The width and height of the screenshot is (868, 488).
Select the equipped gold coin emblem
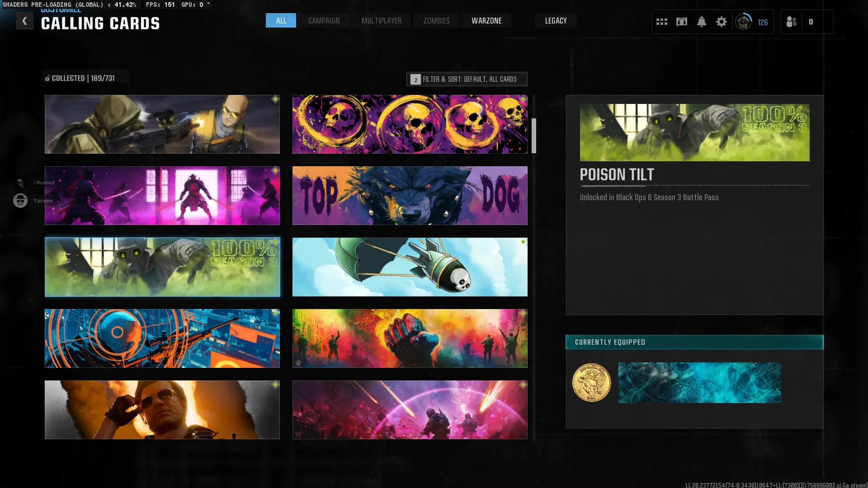[591, 382]
